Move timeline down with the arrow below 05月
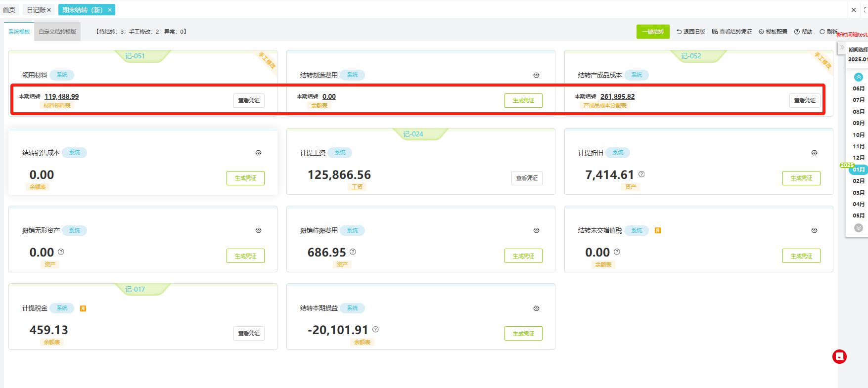This screenshot has height=388, width=868. 859,228
